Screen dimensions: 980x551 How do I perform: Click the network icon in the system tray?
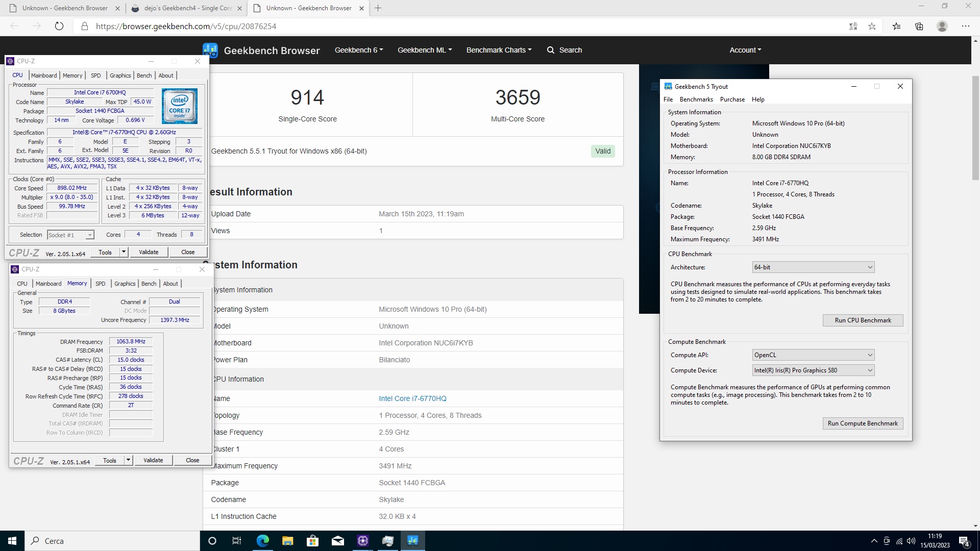coord(899,541)
